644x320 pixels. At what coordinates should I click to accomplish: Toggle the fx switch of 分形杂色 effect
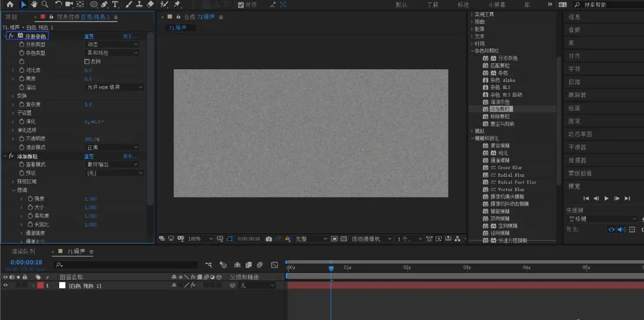click(x=11, y=36)
